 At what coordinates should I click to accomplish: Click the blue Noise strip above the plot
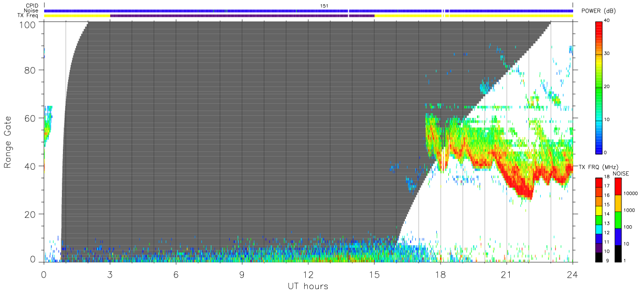click(308, 10)
